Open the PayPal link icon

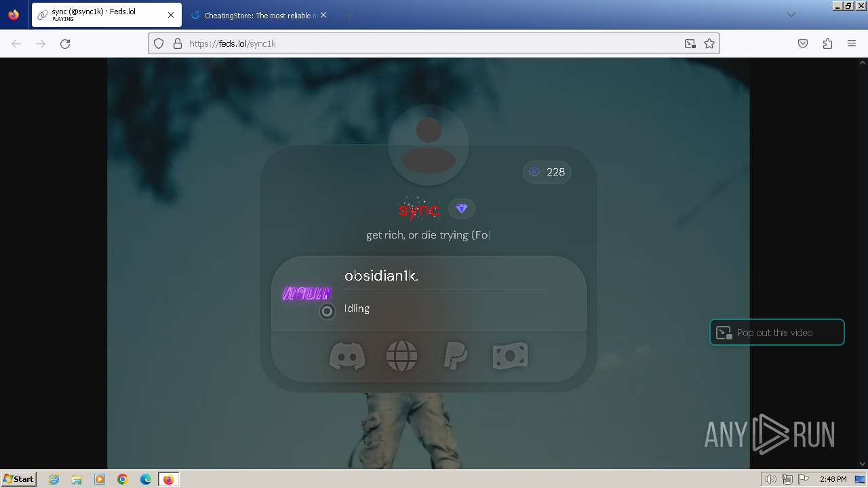coord(456,355)
